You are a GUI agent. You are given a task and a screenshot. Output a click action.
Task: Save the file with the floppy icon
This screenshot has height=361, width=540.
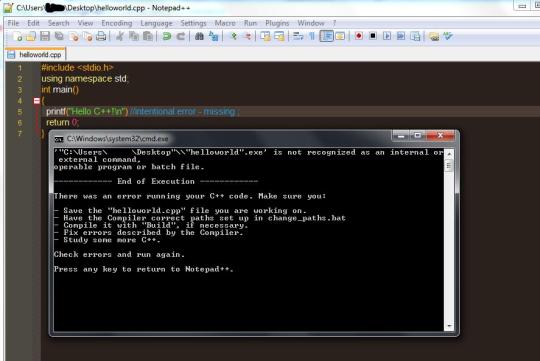[x=45, y=36]
